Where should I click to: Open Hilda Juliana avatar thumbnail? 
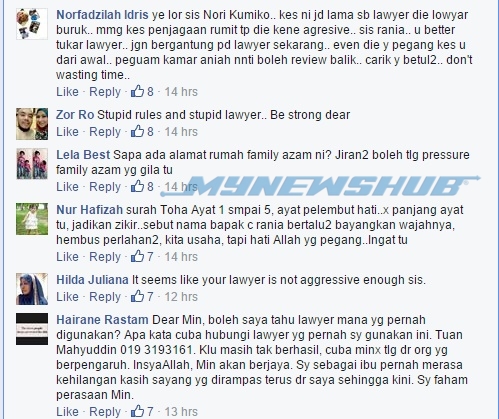[x=32, y=289]
